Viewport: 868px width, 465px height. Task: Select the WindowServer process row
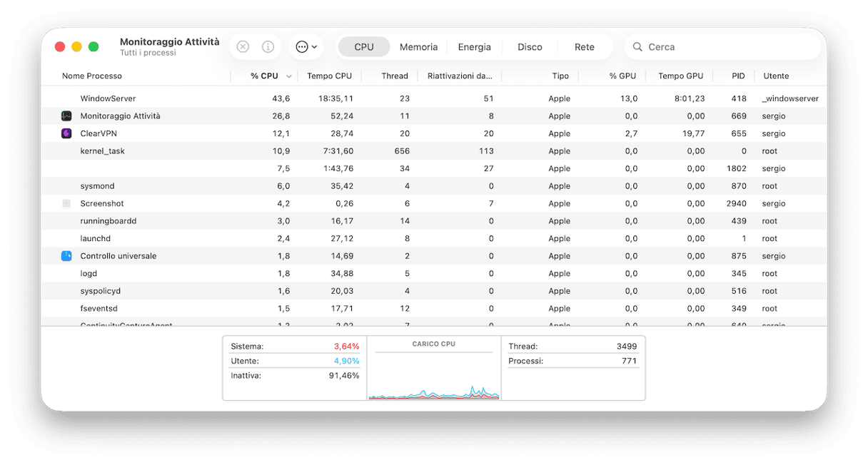(434, 98)
